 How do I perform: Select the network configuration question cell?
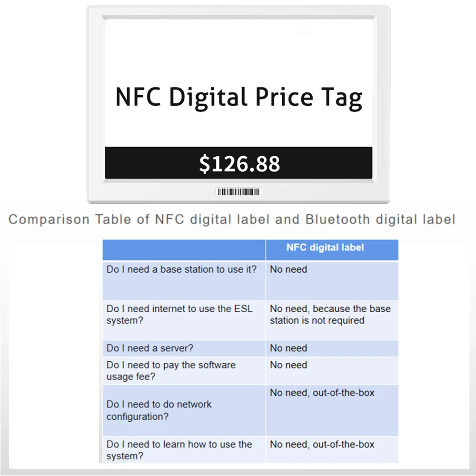pos(159,410)
